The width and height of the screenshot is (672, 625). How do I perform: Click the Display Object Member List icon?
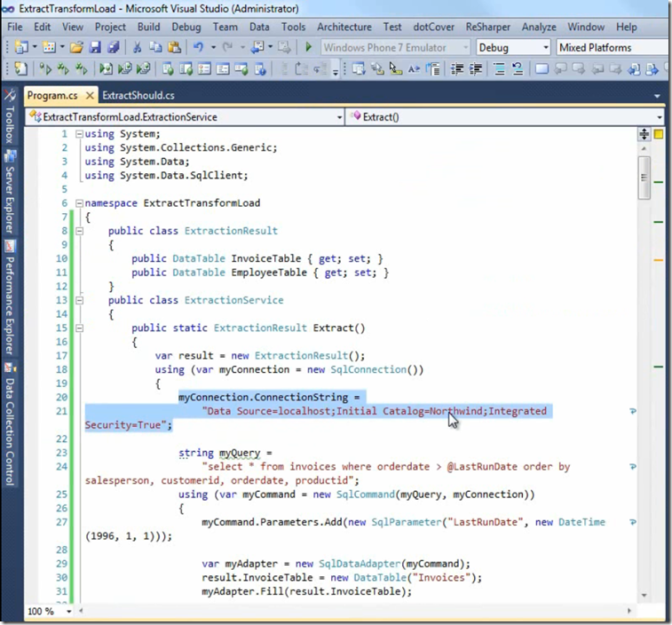tap(359, 68)
